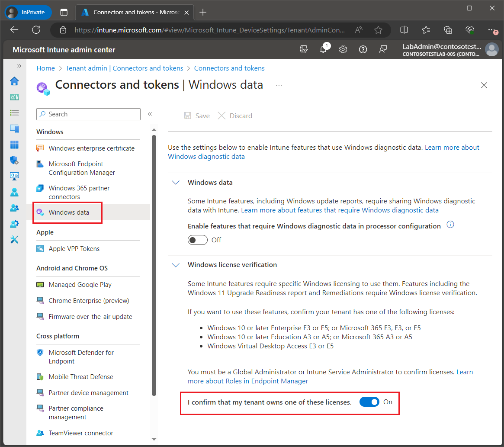Image resolution: width=504 pixels, height=447 pixels.
Task: Open Dashboard icon in left rail
Action: (14, 97)
